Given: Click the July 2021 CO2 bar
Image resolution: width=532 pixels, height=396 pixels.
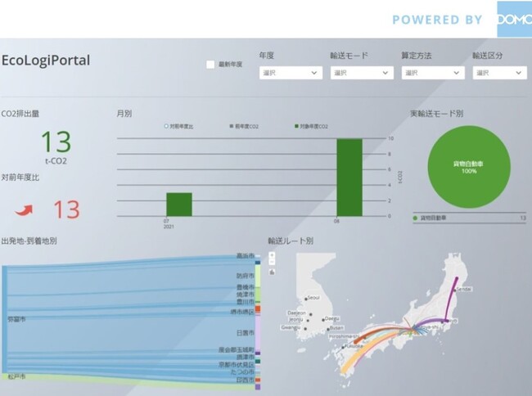Looking at the screenshot, I should pos(179,205).
